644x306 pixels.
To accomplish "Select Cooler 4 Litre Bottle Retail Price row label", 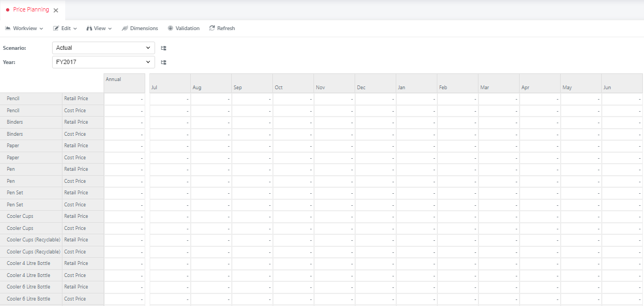I will point(31,263).
